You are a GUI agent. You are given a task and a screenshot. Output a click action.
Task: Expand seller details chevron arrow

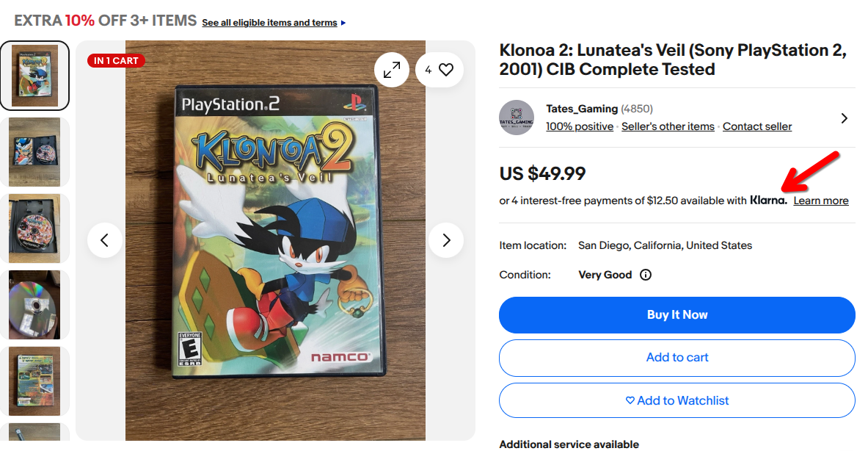pyautogui.click(x=844, y=118)
